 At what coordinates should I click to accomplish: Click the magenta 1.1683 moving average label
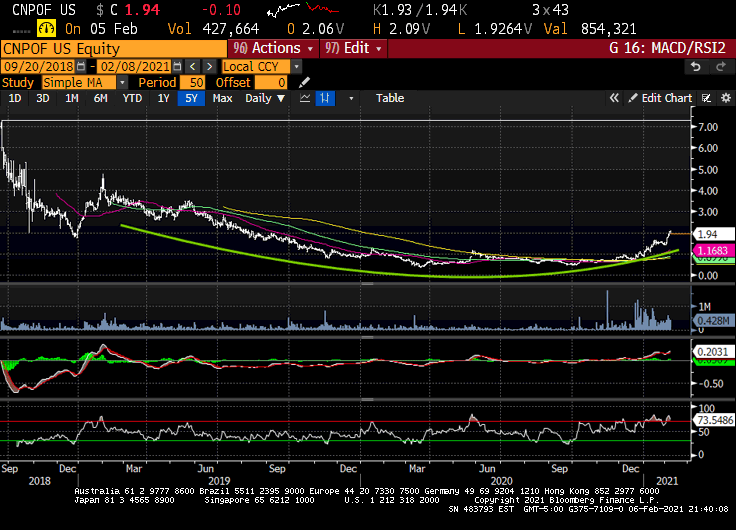[x=713, y=250]
